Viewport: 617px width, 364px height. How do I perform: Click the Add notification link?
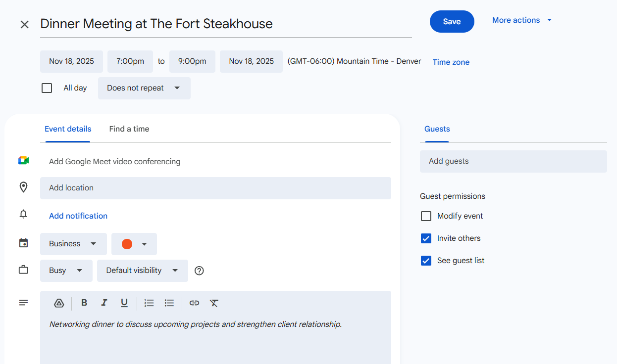click(78, 216)
